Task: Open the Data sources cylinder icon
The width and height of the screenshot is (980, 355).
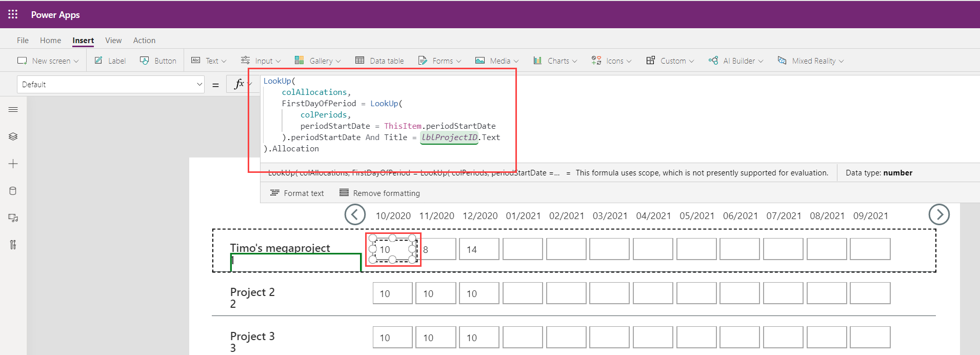Action: 13,191
